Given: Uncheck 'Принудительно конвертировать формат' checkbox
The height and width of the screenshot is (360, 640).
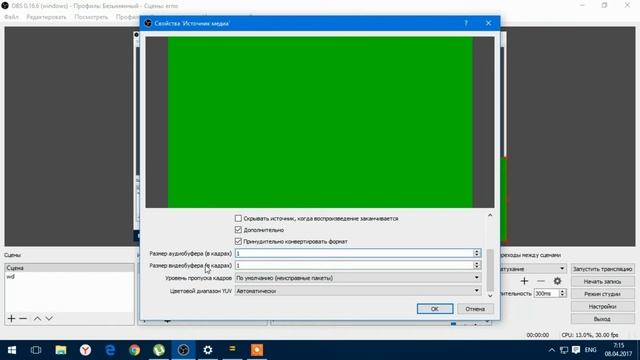Looking at the screenshot, I should click(x=238, y=241).
